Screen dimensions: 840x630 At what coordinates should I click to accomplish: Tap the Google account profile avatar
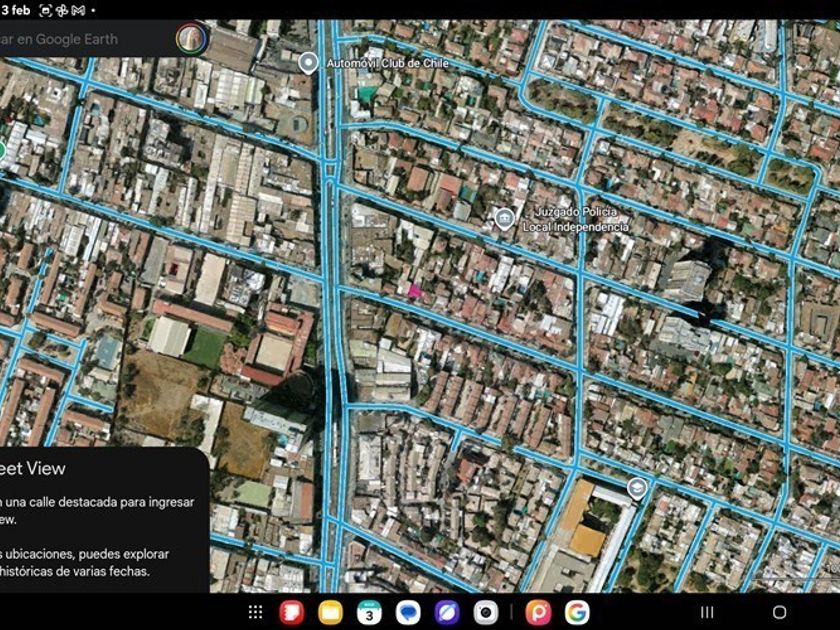pyautogui.click(x=191, y=39)
